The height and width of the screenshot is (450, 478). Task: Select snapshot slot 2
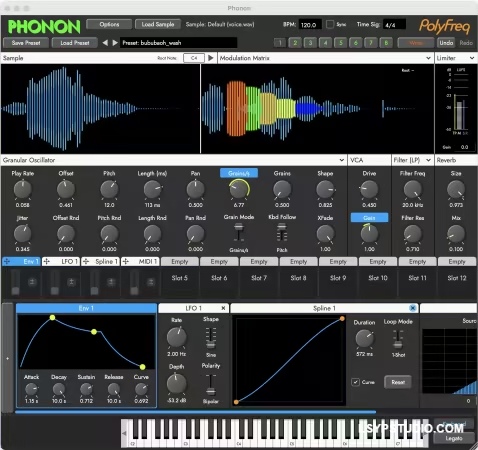[x=295, y=43]
